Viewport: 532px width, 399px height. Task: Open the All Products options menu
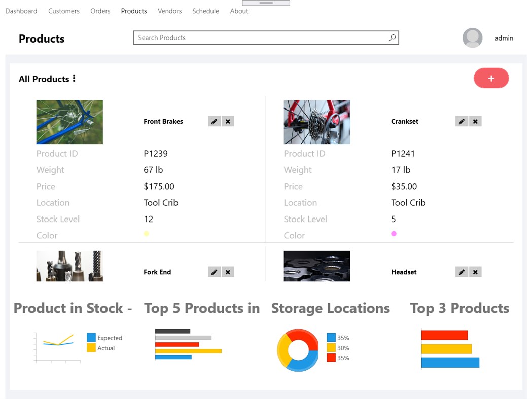coord(74,78)
